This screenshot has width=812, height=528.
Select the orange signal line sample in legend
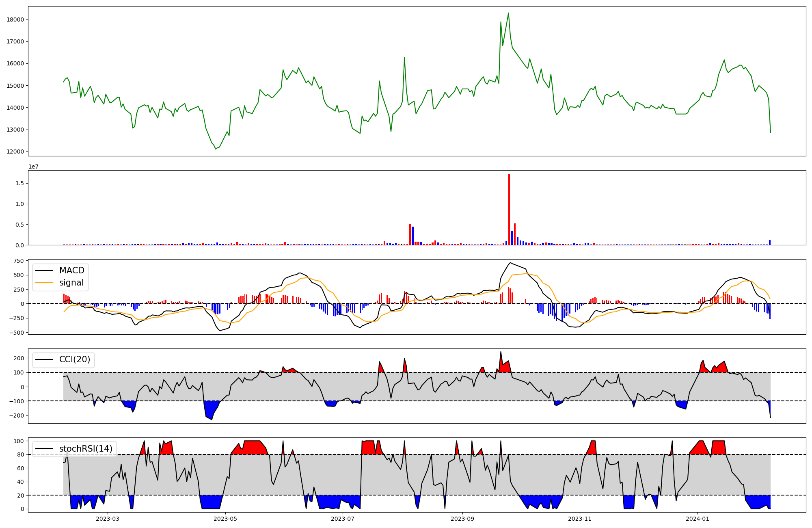pyautogui.click(x=45, y=283)
